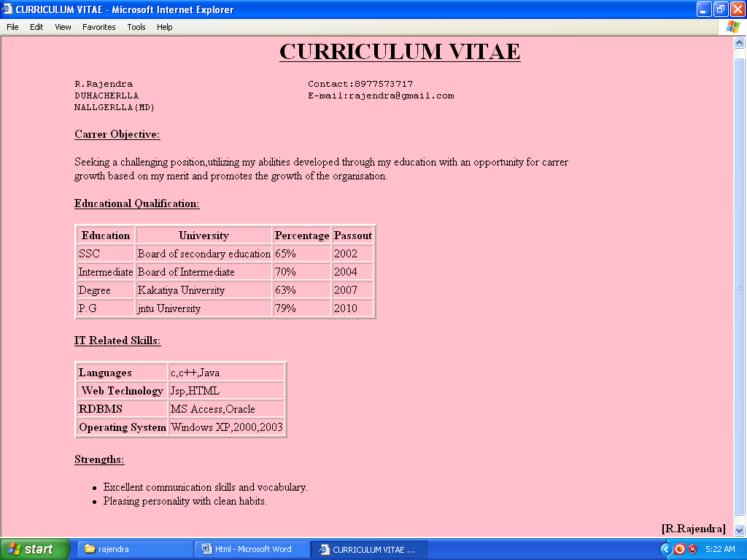The height and width of the screenshot is (560, 747).
Task: Open the Edit menu
Action: (36, 27)
